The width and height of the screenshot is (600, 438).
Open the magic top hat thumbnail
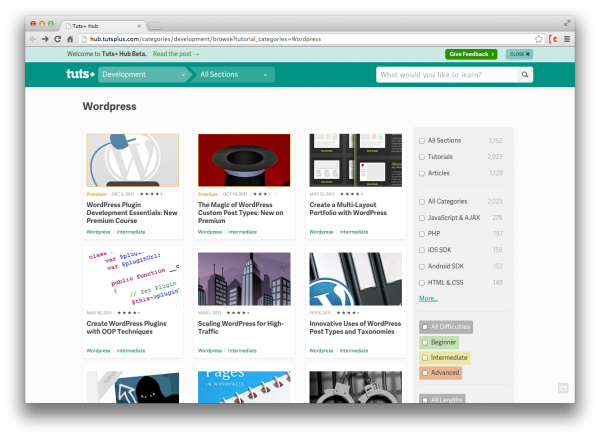(244, 160)
